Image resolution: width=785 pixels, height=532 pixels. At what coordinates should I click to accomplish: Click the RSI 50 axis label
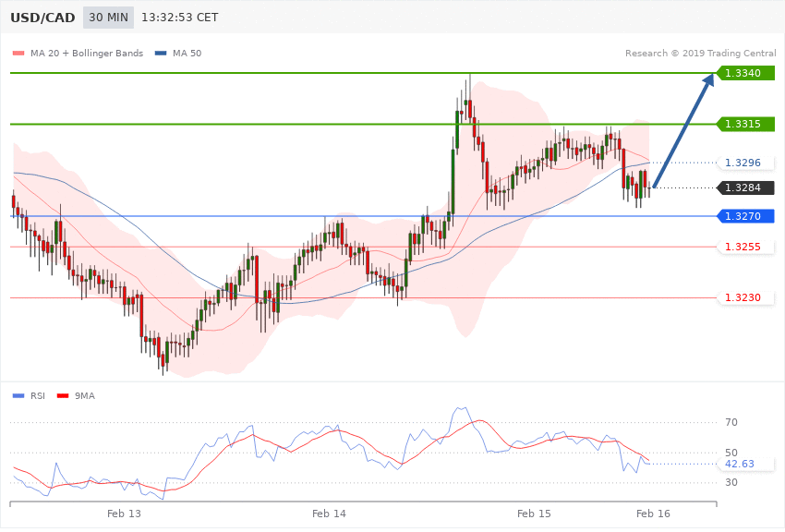coord(731,453)
